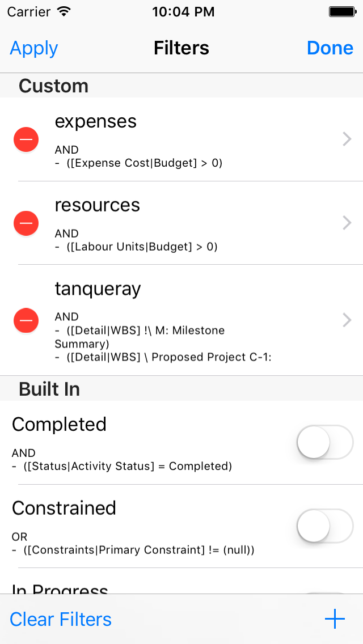
Task: Tap red delete icon for resources filter
Action: tap(26, 223)
